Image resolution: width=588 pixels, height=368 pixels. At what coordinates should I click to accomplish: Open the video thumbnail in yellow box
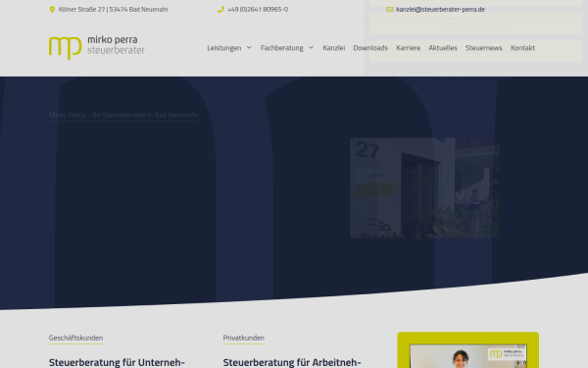(468, 356)
